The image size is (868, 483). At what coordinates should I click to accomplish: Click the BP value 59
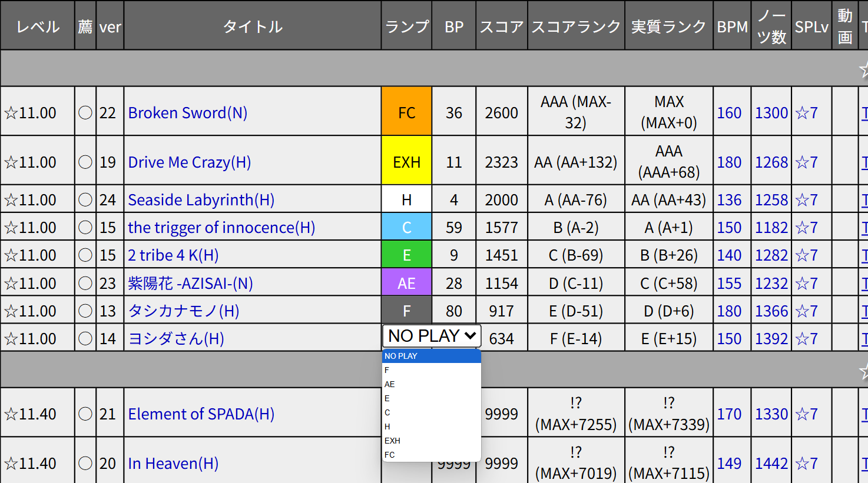[454, 227]
